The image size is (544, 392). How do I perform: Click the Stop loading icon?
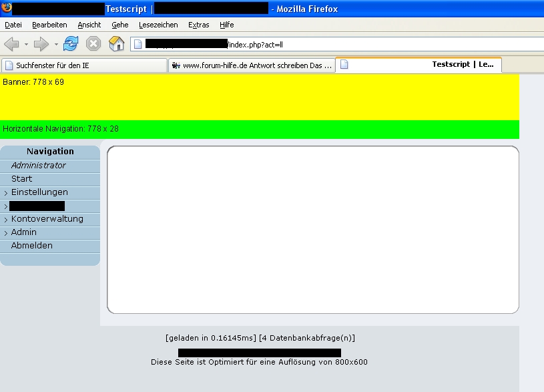[93, 44]
